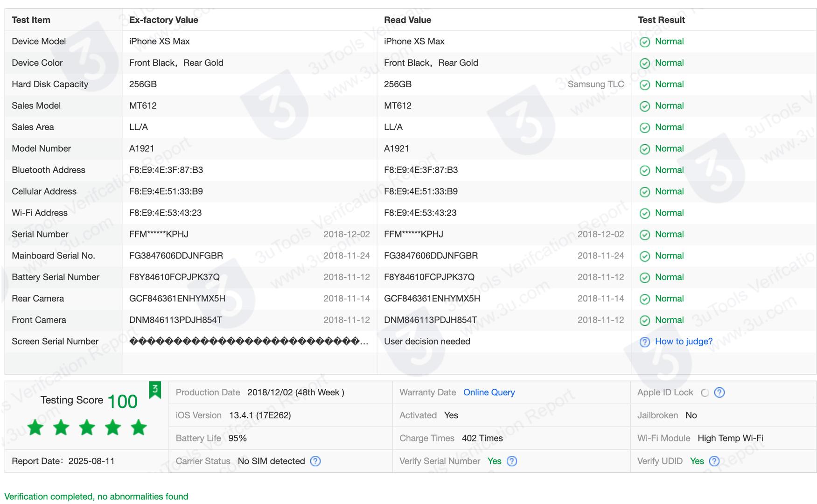The width and height of the screenshot is (817, 504).
Task: Click the ex-factory Mainboard serial FG3847606DDJNFGBR
Action: click(x=176, y=256)
